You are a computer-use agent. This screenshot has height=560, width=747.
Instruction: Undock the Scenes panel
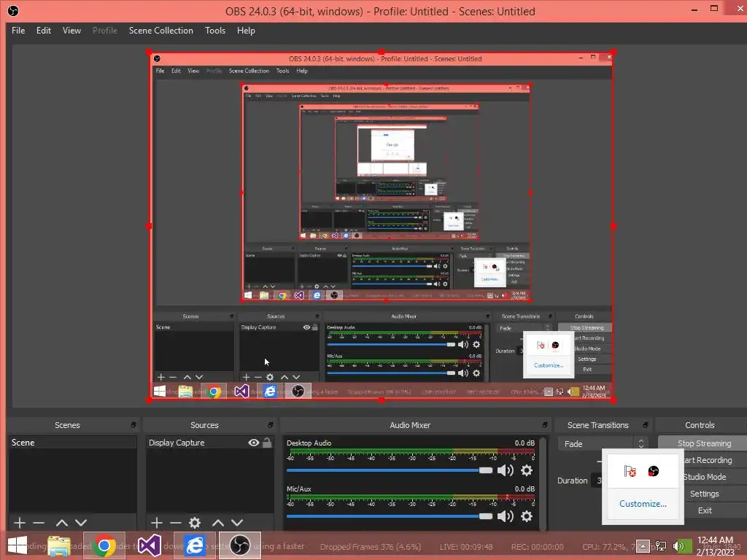pos(133,425)
